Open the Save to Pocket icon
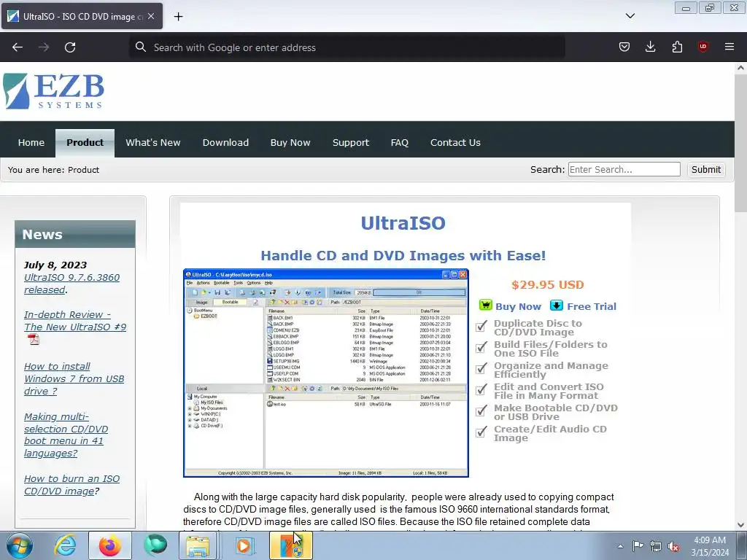 click(624, 47)
